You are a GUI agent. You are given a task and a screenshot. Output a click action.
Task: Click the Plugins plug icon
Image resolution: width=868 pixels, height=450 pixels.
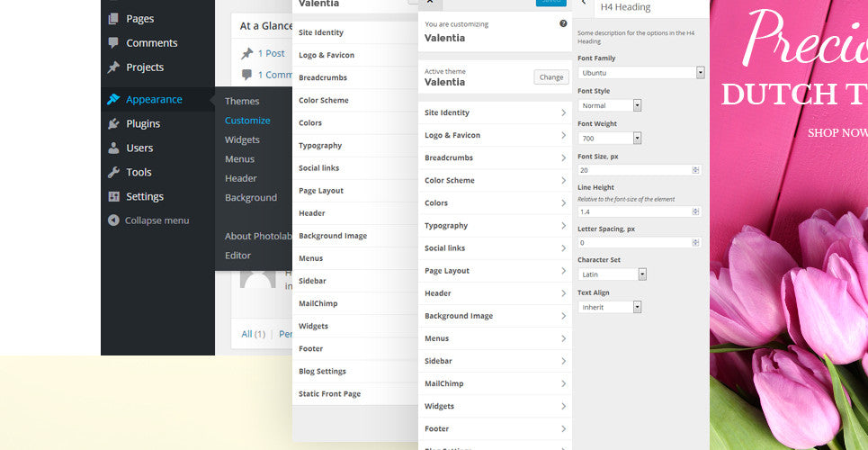113,123
